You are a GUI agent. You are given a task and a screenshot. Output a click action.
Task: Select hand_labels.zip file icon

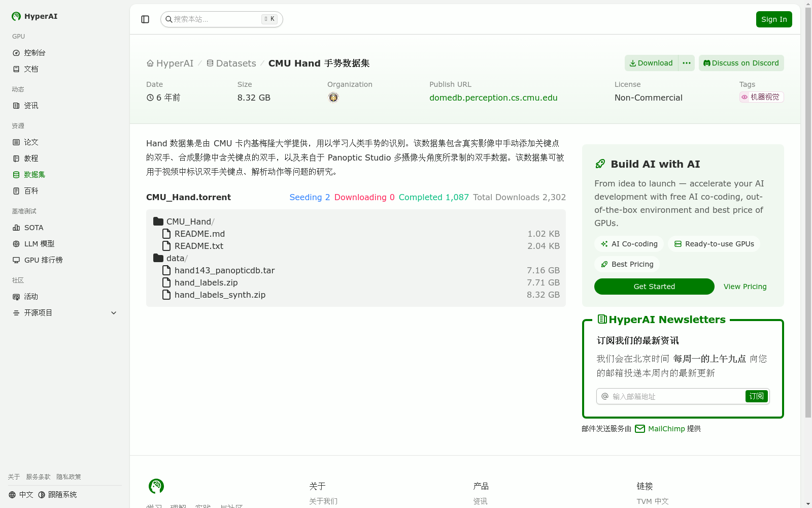[166, 282]
